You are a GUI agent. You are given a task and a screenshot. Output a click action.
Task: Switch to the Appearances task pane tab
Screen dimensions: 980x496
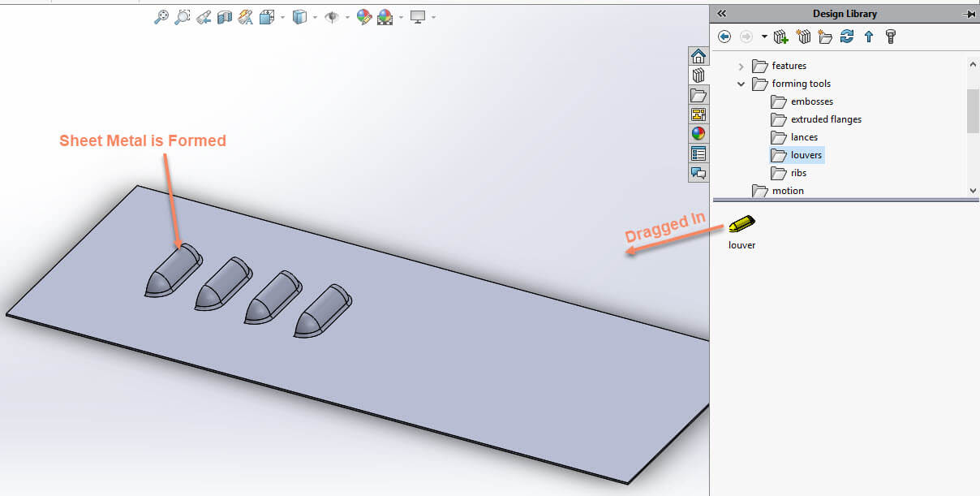[698, 134]
